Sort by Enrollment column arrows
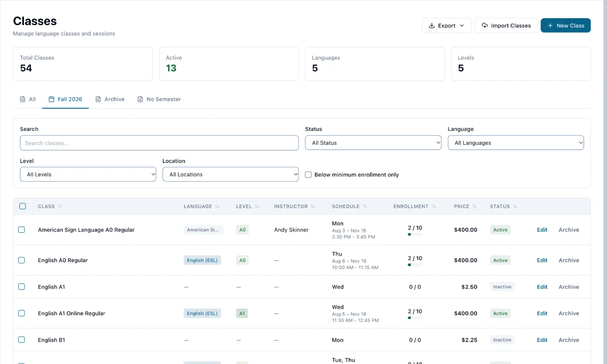 point(434,207)
